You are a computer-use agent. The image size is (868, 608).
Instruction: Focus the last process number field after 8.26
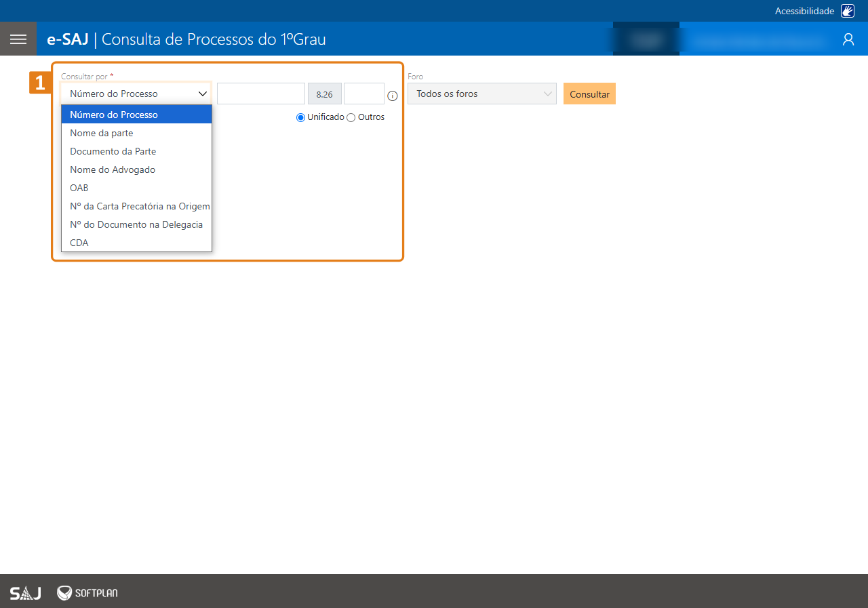364,94
